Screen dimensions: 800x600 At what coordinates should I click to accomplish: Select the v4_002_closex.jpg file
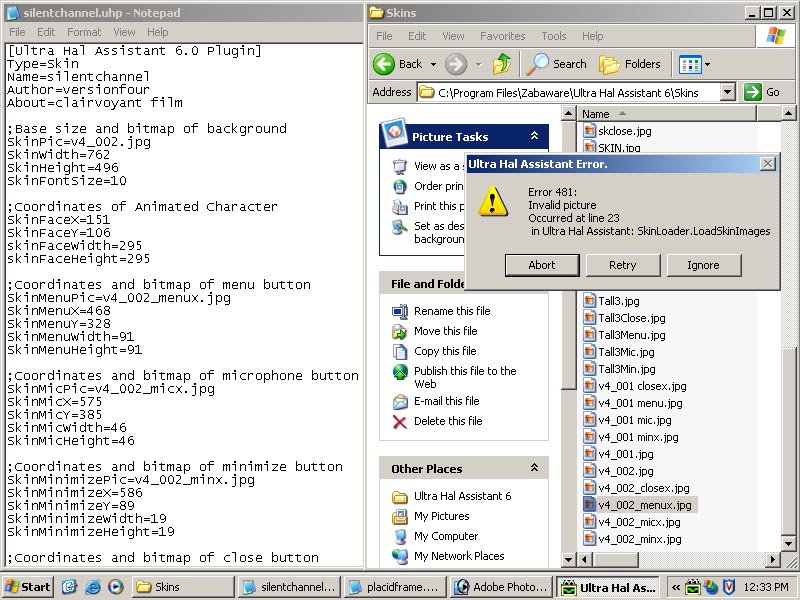[x=637, y=488]
